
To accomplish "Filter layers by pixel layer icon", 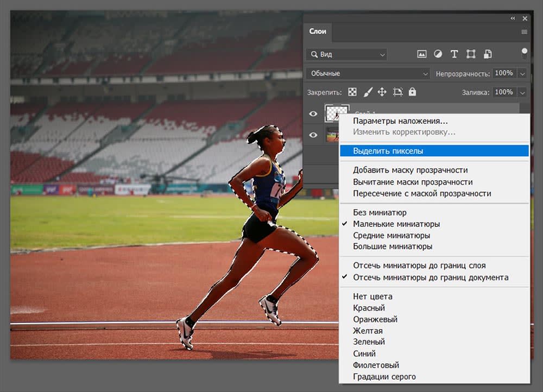I will pos(421,54).
